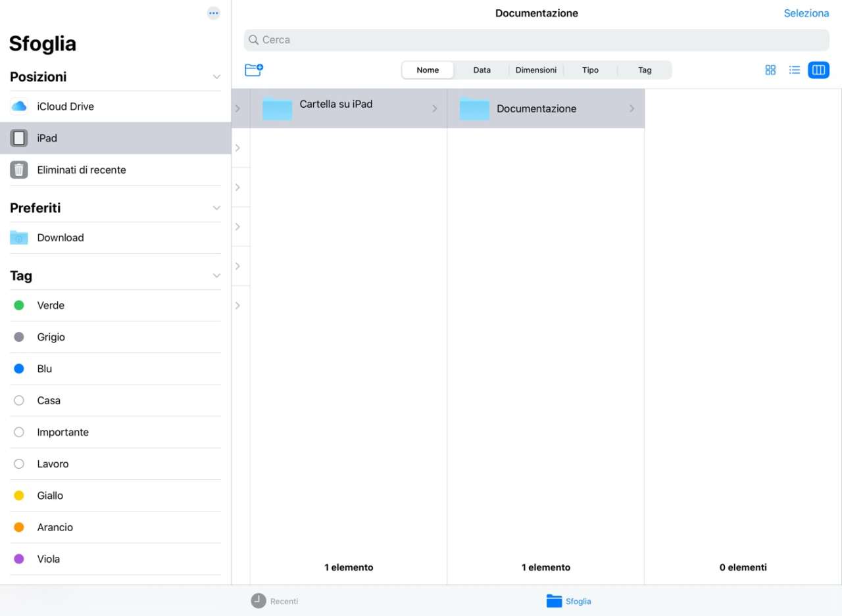Filter by the Blu tag
Viewport: 842px width, 616px height.
click(116, 369)
